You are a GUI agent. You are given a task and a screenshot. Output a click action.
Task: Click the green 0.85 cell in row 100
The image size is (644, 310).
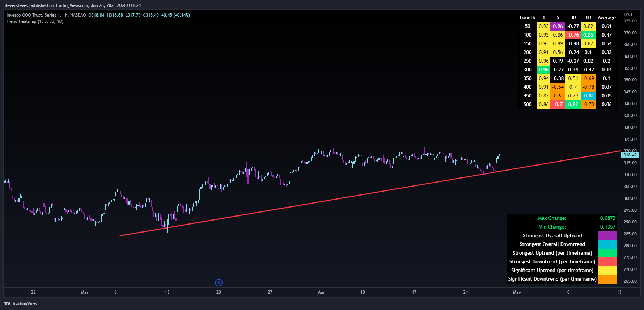pyautogui.click(x=588, y=35)
